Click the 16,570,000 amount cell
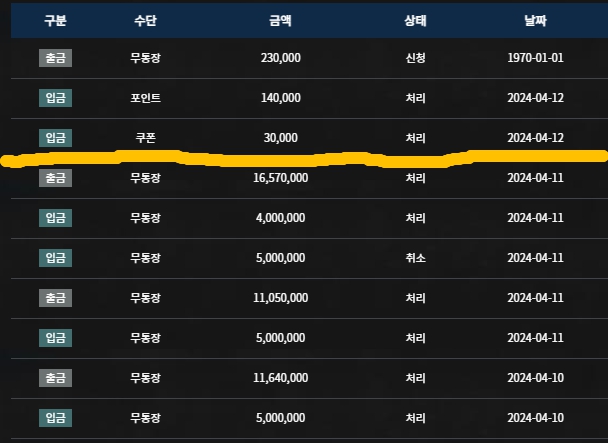 coord(280,178)
